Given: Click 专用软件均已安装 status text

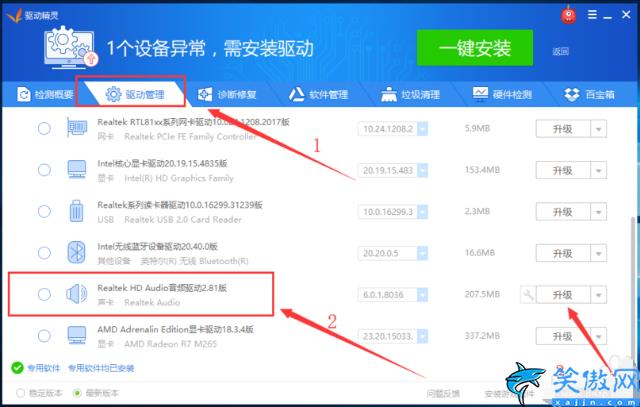Looking at the screenshot, I should tap(101, 368).
